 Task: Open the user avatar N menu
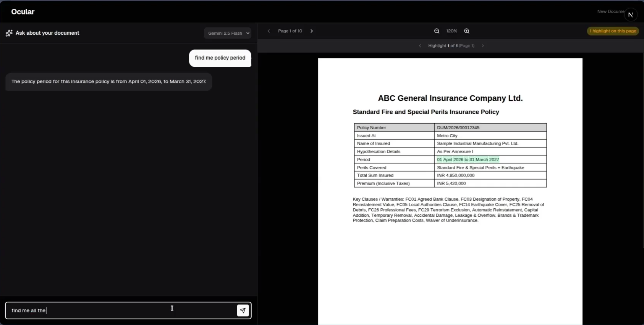(x=631, y=14)
